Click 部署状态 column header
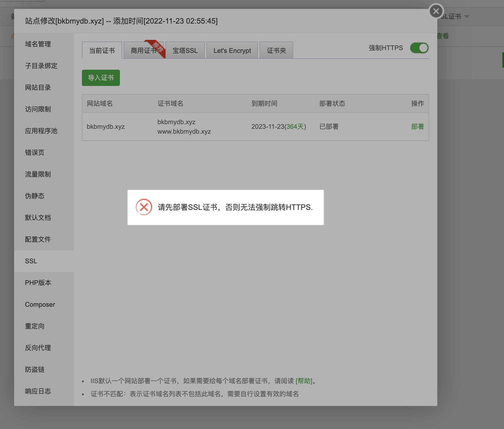The image size is (504, 429). click(x=332, y=104)
